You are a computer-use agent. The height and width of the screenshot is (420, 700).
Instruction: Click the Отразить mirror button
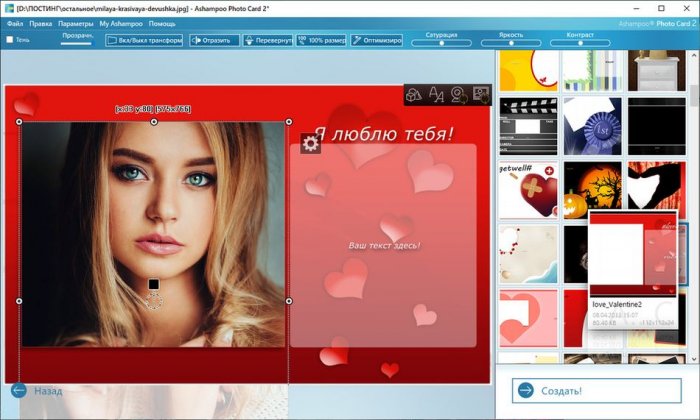(214, 40)
